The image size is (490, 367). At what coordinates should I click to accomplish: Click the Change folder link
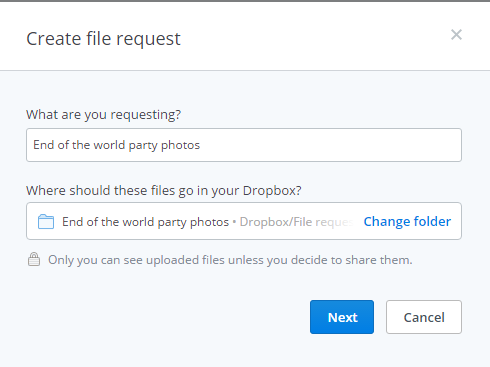(x=407, y=222)
